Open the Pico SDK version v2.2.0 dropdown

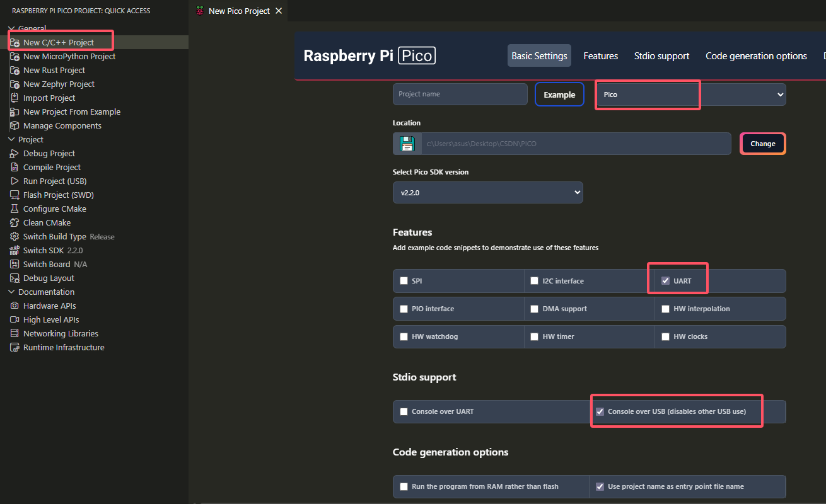[488, 193]
